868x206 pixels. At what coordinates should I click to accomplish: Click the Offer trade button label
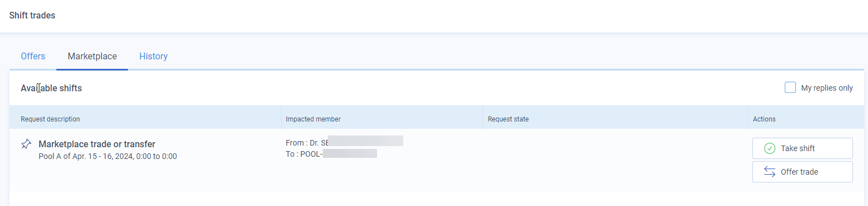799,172
